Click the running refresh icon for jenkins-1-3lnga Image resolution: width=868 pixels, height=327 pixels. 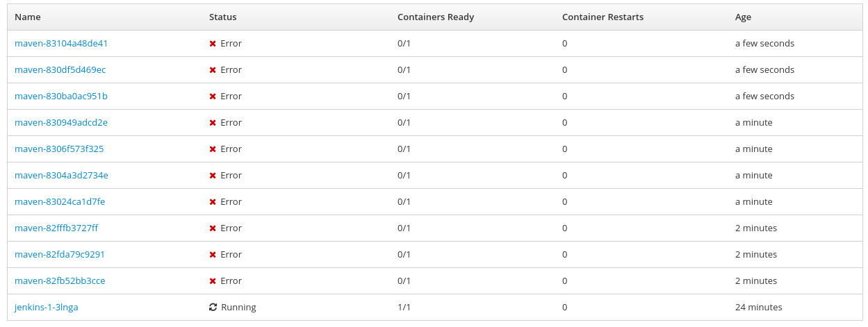(x=213, y=307)
